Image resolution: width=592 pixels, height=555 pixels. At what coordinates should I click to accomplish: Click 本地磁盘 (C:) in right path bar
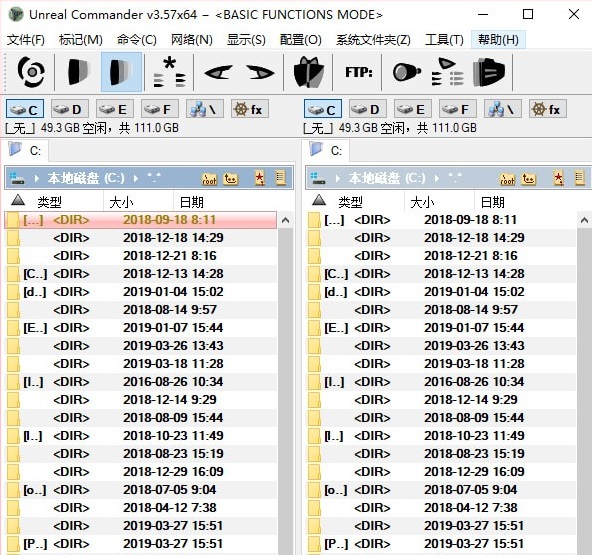pos(387,178)
